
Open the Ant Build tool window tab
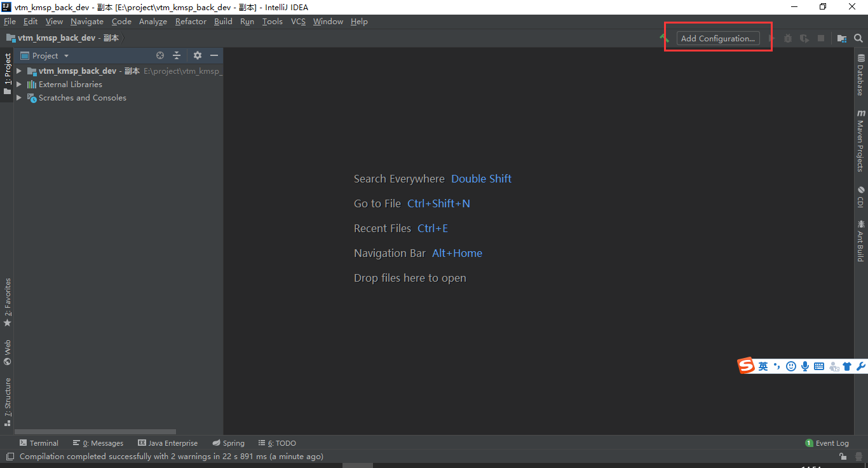(861, 241)
